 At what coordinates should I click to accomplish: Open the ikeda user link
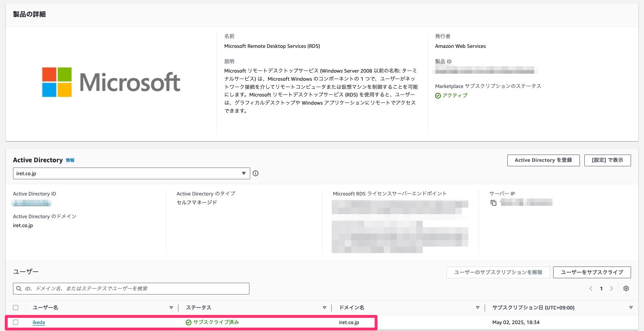pos(39,322)
